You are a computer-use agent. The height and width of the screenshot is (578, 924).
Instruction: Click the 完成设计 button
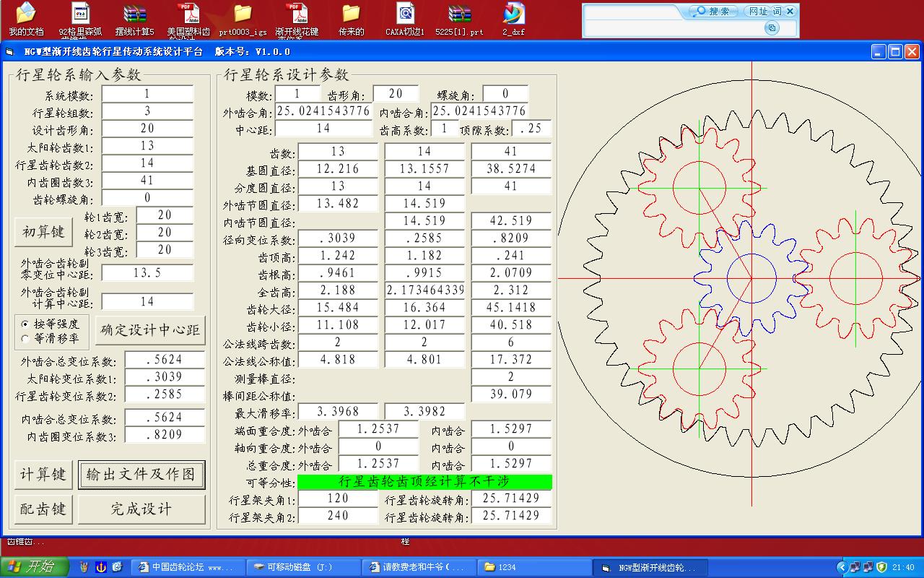point(141,509)
